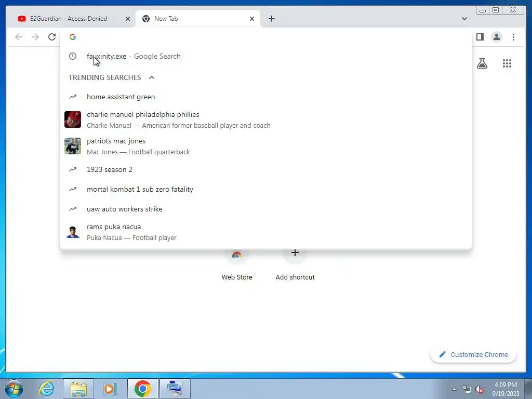
Task: Select 'mortal kombat 1 sub zero fatality'
Action: (x=266, y=189)
